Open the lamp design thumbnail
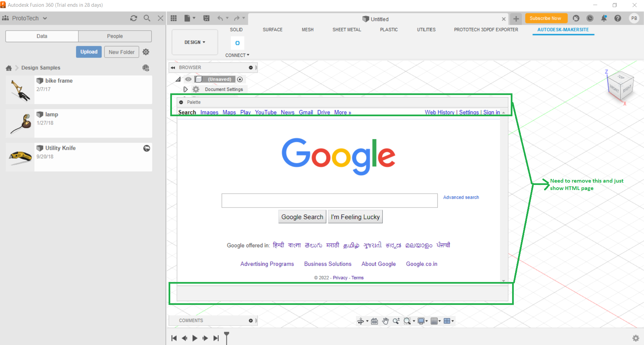 tap(20, 123)
